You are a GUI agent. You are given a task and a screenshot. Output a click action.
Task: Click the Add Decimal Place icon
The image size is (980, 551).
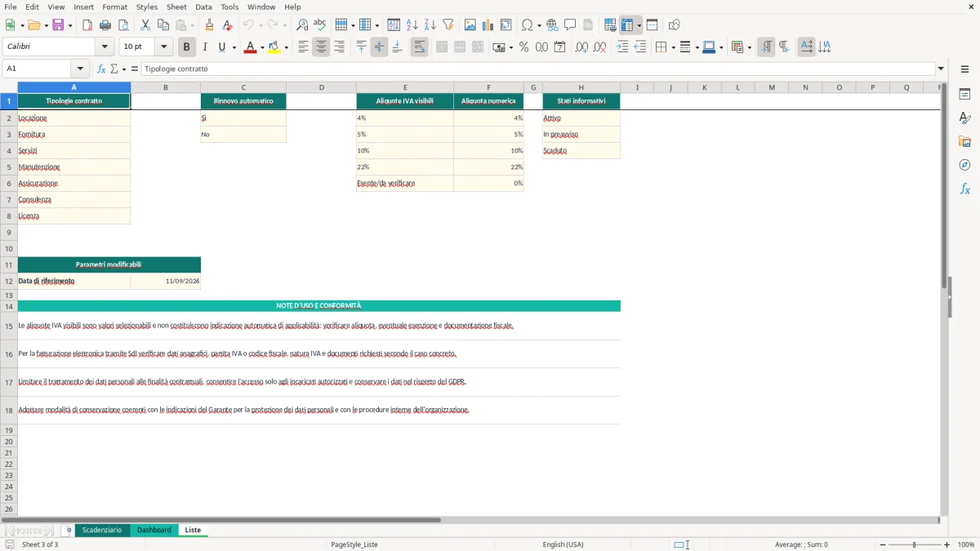click(x=581, y=47)
